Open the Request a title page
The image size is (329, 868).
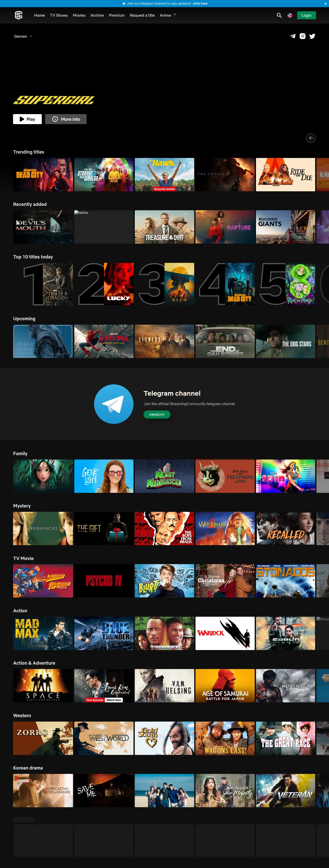tap(142, 15)
